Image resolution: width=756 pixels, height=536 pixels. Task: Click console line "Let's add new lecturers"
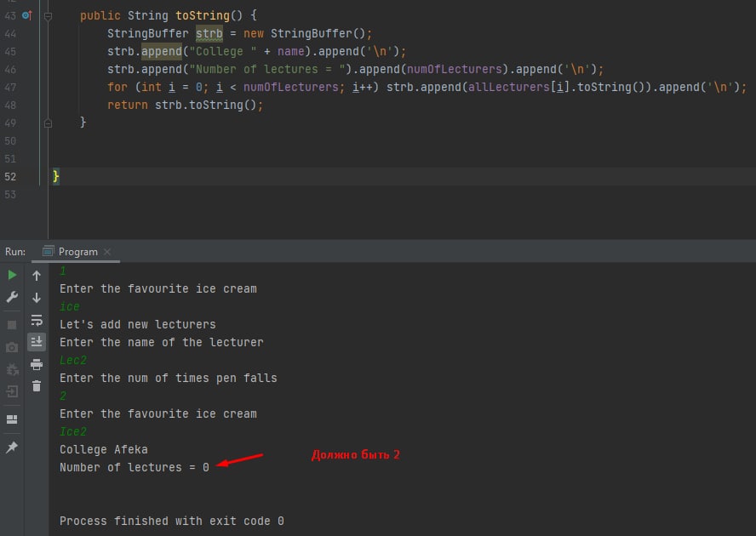coord(138,324)
